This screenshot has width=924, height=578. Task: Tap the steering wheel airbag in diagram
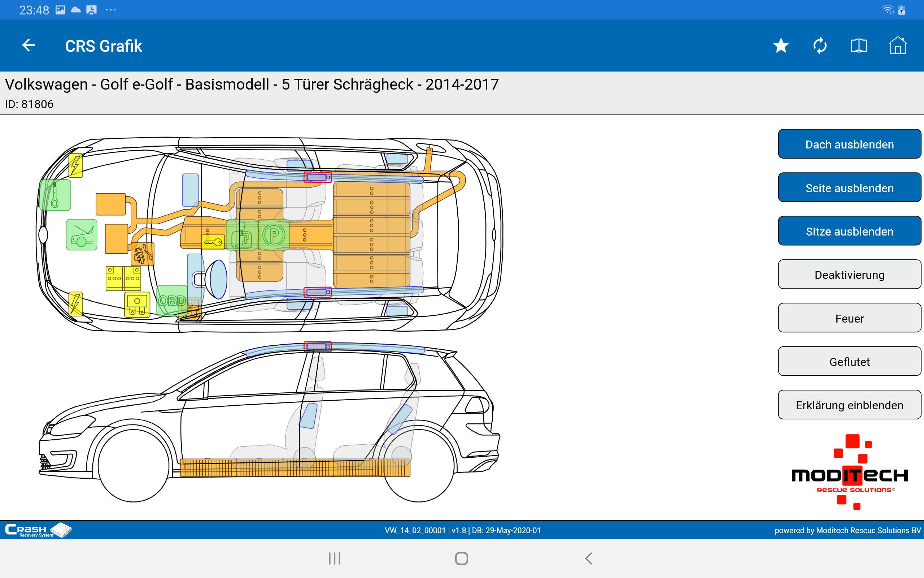[x=218, y=280]
